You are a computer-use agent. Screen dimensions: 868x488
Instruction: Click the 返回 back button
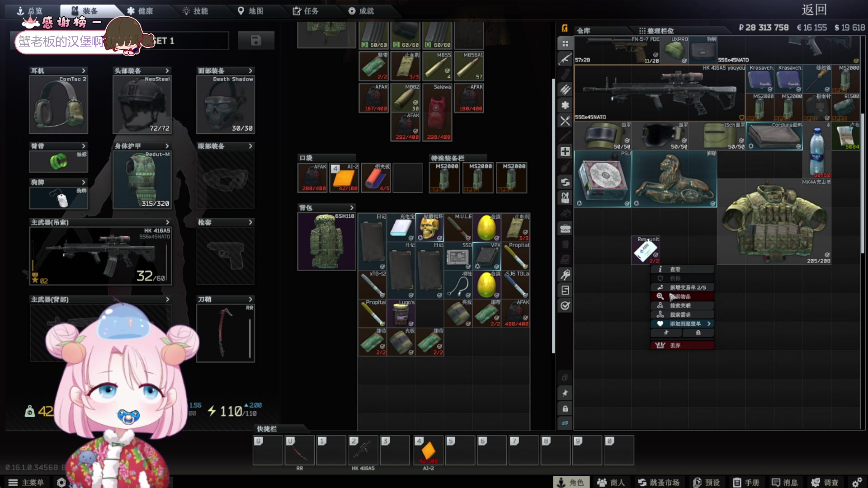coord(814,9)
